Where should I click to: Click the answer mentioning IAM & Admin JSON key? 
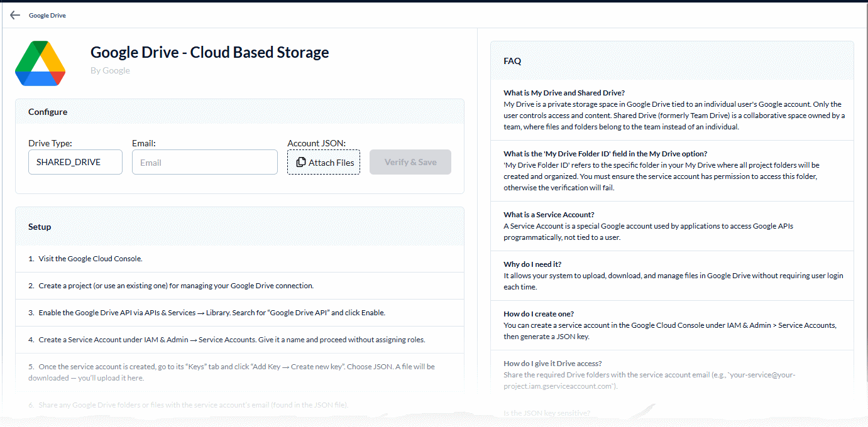[670, 330]
